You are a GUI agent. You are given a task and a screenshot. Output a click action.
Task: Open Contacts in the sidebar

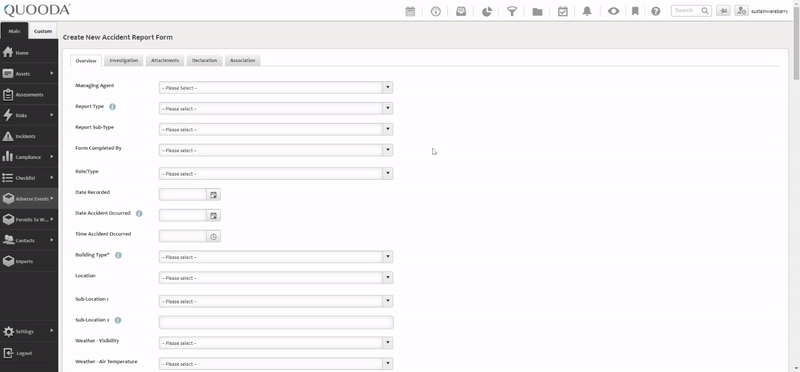tap(29, 240)
